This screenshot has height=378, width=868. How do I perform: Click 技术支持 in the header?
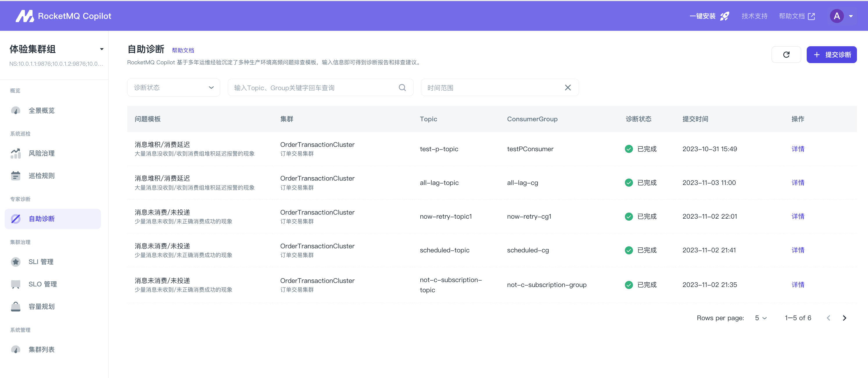click(754, 16)
